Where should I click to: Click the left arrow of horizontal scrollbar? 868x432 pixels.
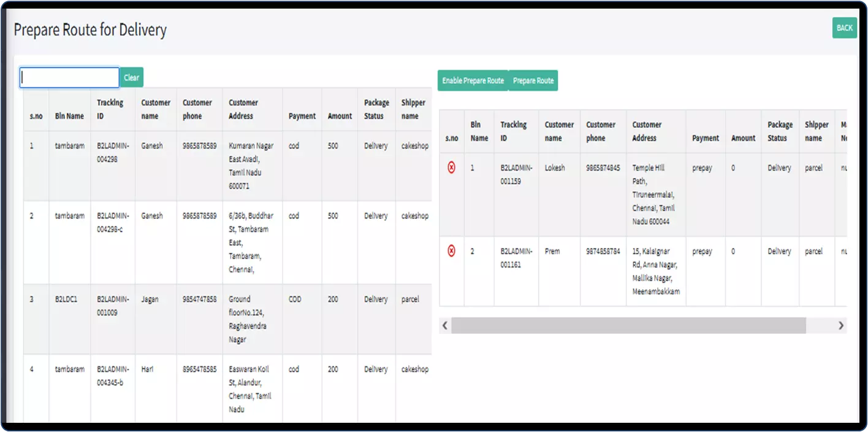pyautogui.click(x=445, y=326)
